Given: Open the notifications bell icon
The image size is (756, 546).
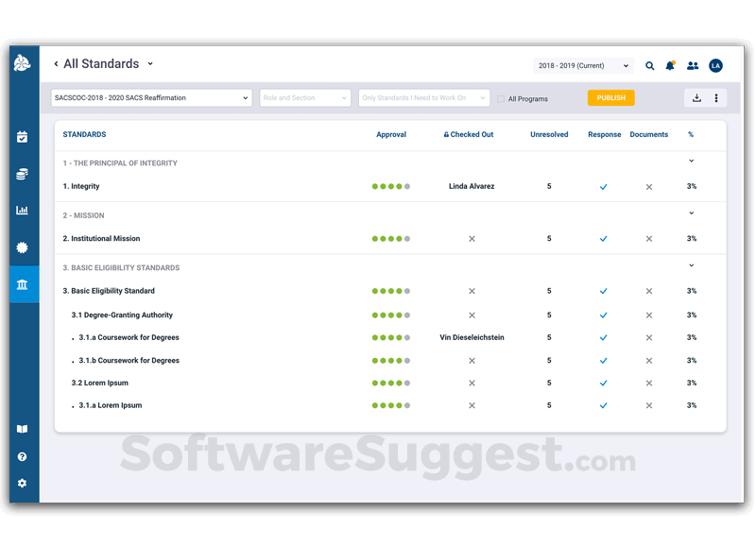Looking at the screenshot, I should pyautogui.click(x=670, y=66).
